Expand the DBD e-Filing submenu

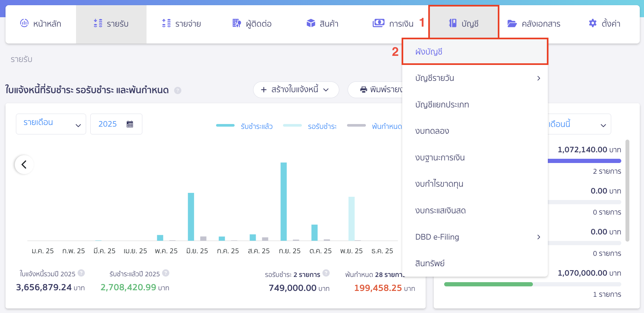[x=539, y=237]
